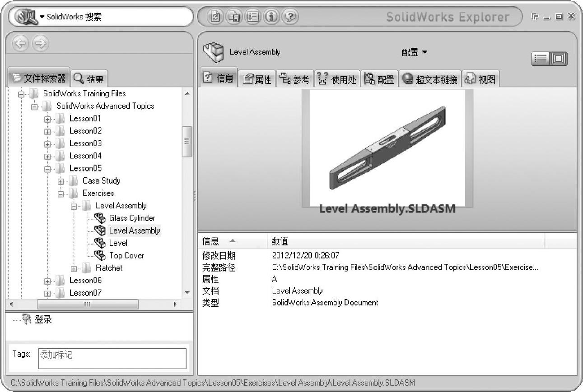Click the round info (i) toolbar icon
This screenshot has width=583, height=392.
click(271, 17)
